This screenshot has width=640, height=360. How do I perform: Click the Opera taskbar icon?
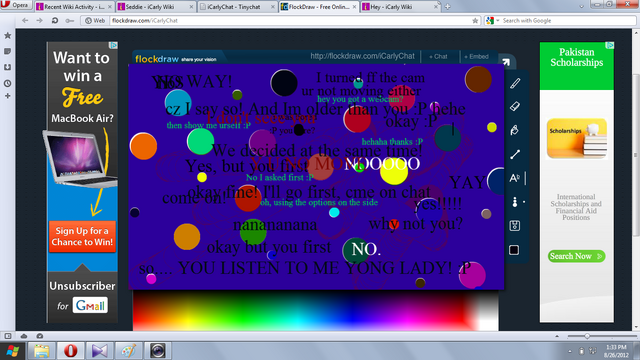[70, 351]
